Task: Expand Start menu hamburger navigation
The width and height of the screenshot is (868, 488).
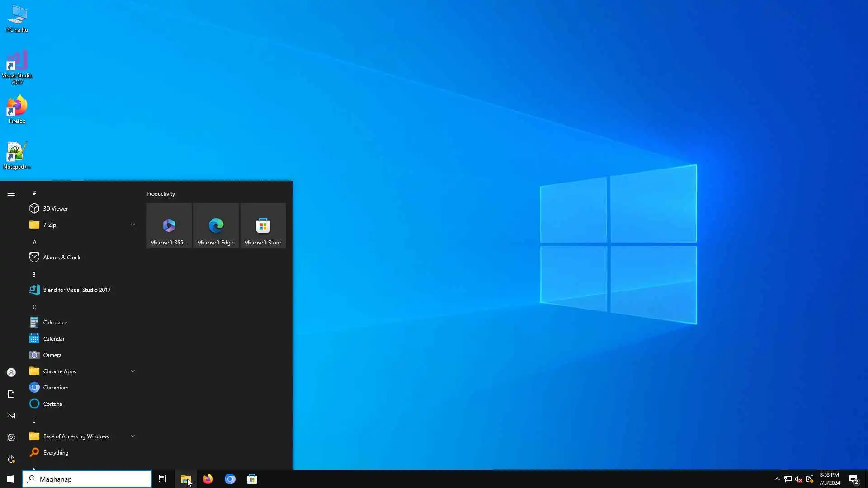Action: pyautogui.click(x=11, y=193)
